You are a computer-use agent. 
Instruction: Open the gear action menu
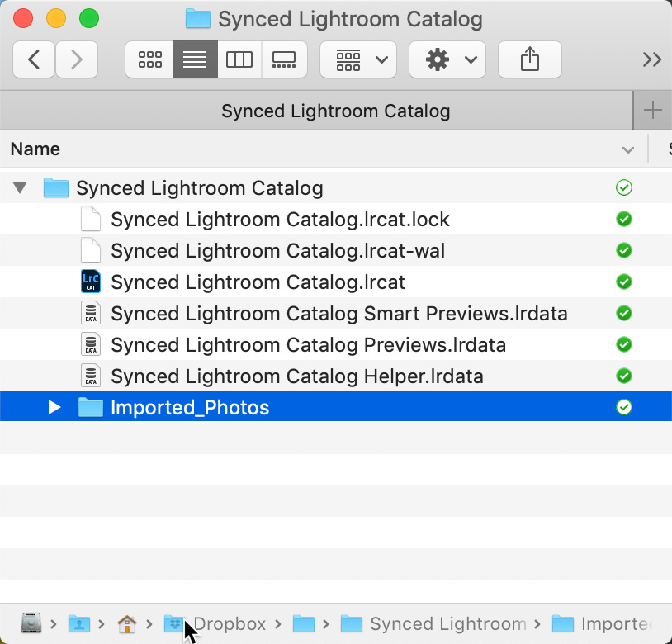click(447, 59)
